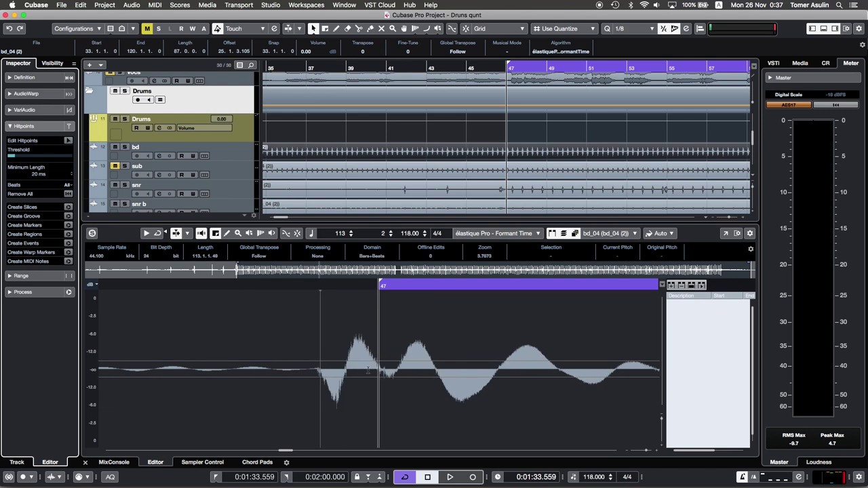Open the search tracks magnifier in track list

(251, 65)
